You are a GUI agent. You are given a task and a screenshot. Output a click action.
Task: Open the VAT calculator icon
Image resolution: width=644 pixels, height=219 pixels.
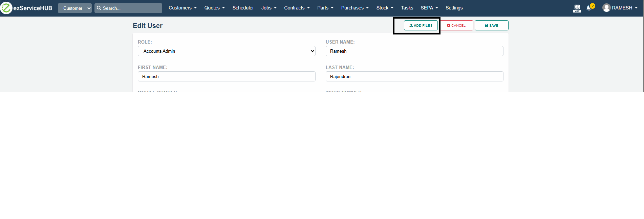(577, 8)
